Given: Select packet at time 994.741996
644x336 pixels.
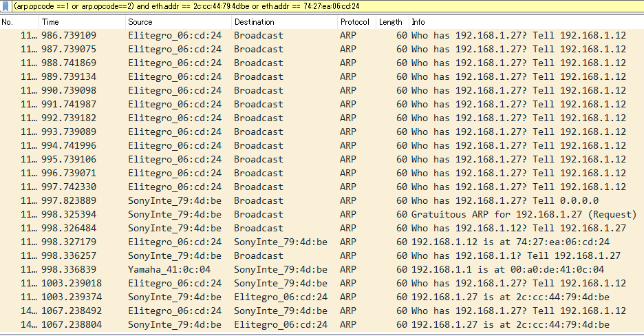Looking at the screenshot, I should point(322,146).
